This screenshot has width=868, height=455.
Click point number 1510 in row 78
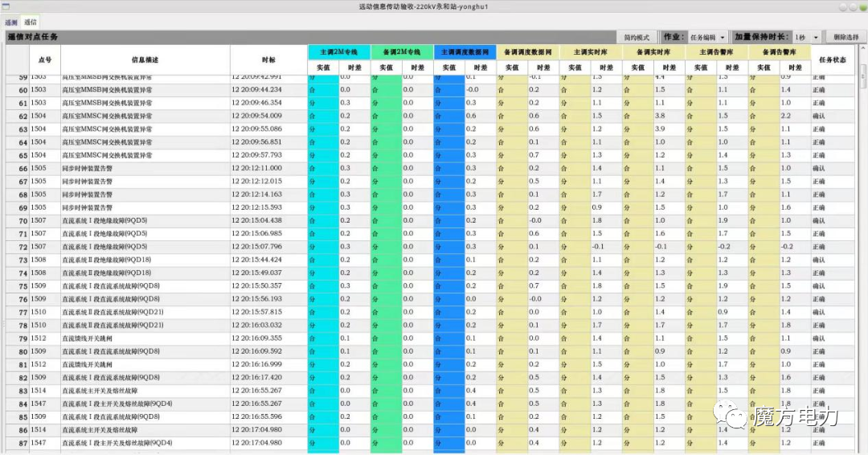[x=39, y=326]
